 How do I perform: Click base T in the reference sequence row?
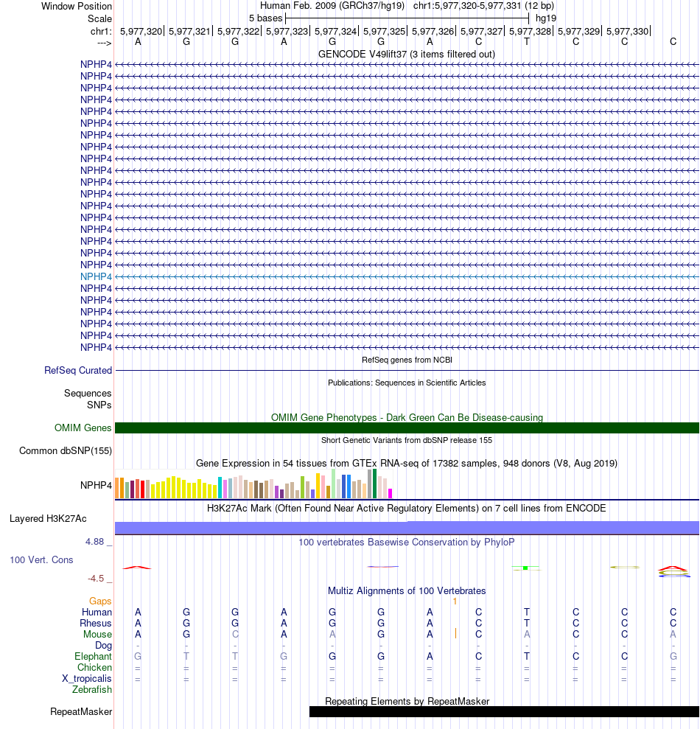point(527,42)
